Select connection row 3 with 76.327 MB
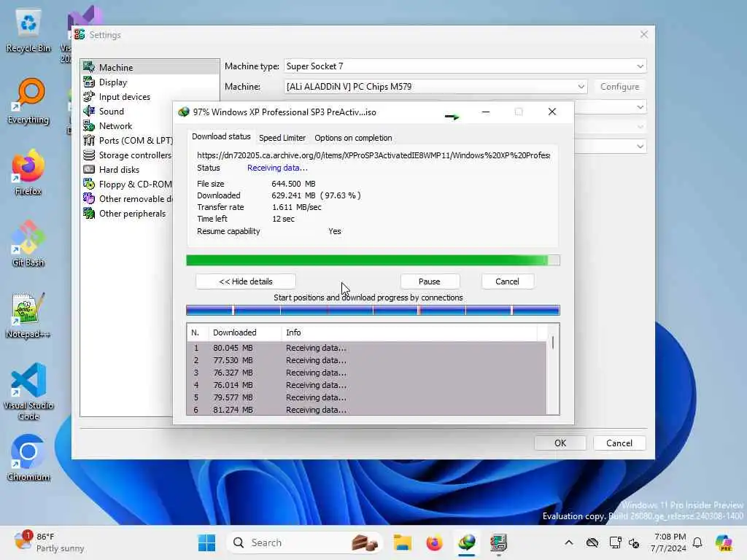This screenshot has height=560, width=747. [366, 373]
